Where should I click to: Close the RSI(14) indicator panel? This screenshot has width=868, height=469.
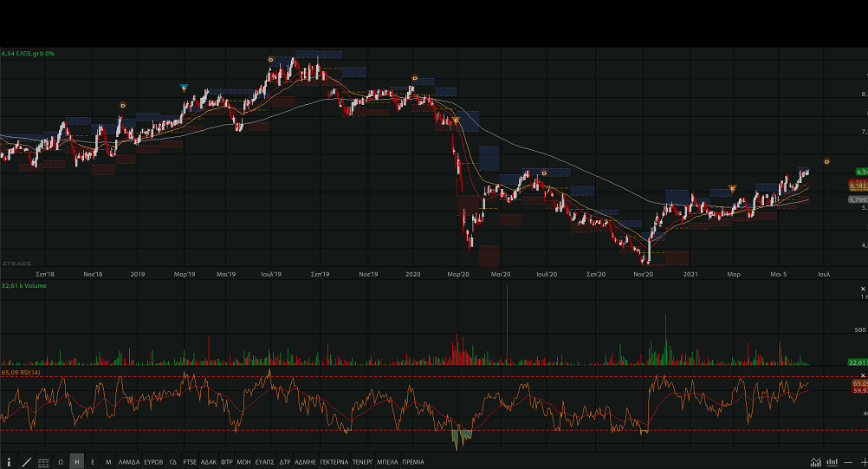coord(864,375)
